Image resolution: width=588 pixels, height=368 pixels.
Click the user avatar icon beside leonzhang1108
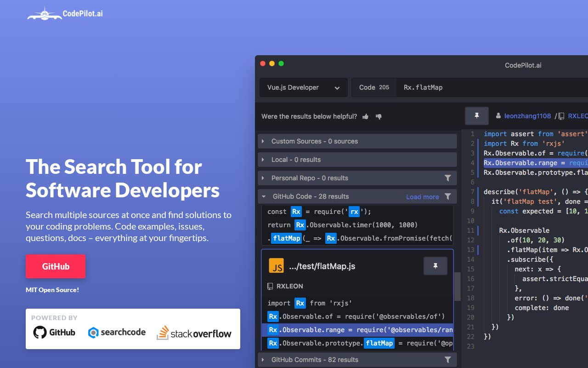tap(498, 116)
